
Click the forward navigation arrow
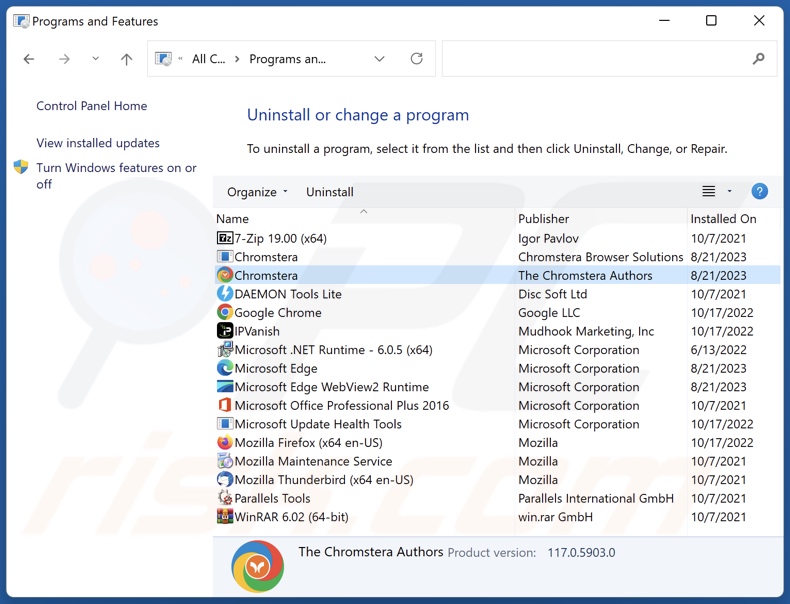coord(64,59)
